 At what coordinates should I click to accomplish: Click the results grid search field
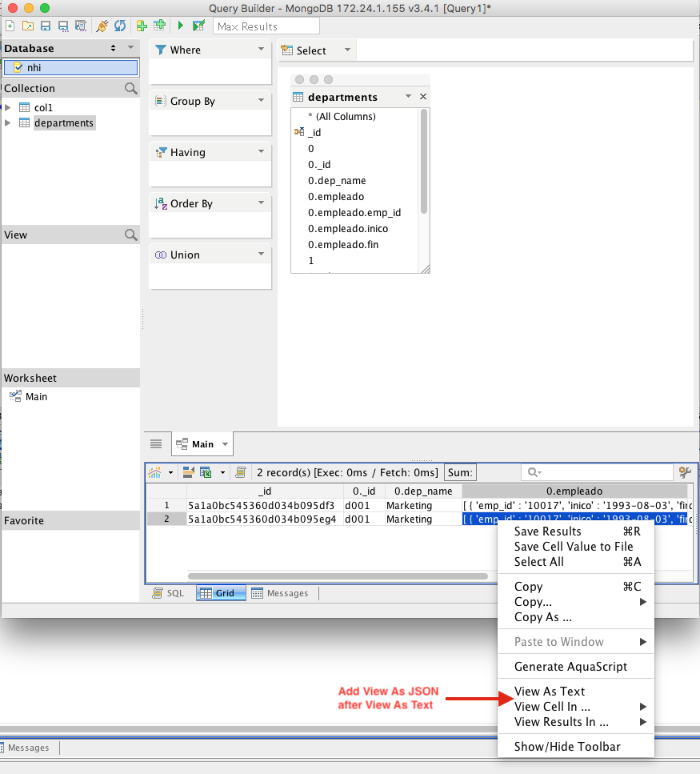[597, 473]
